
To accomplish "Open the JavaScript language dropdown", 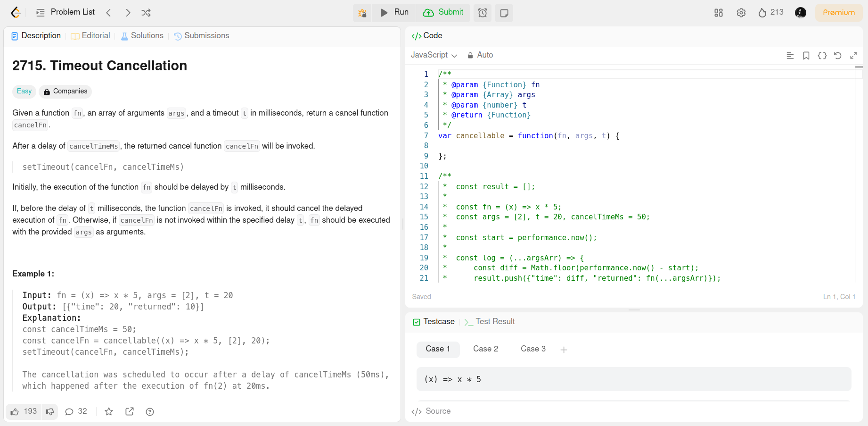I will coord(434,55).
